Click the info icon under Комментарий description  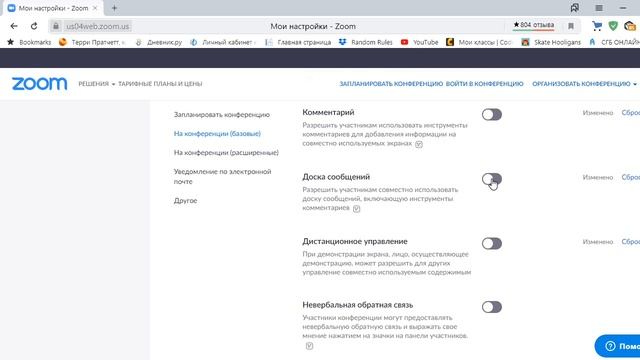pos(419,144)
